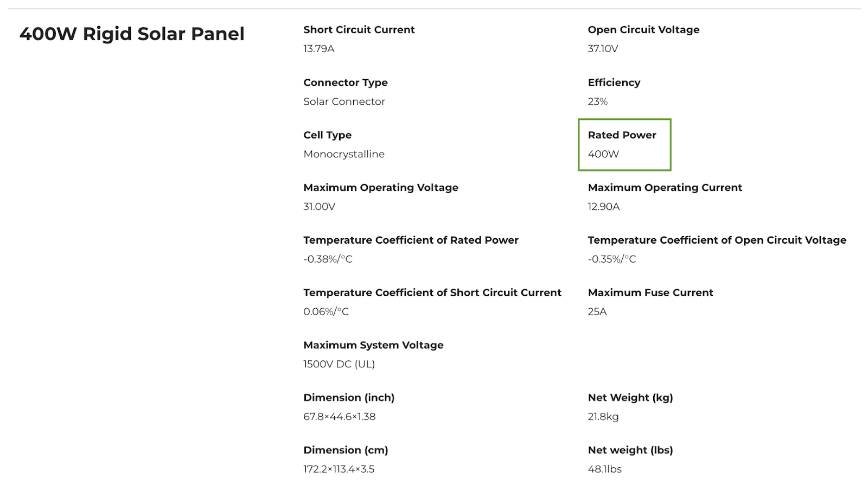Click the 400W Rigid Solar Panel heading
868x503 pixels.
132,34
